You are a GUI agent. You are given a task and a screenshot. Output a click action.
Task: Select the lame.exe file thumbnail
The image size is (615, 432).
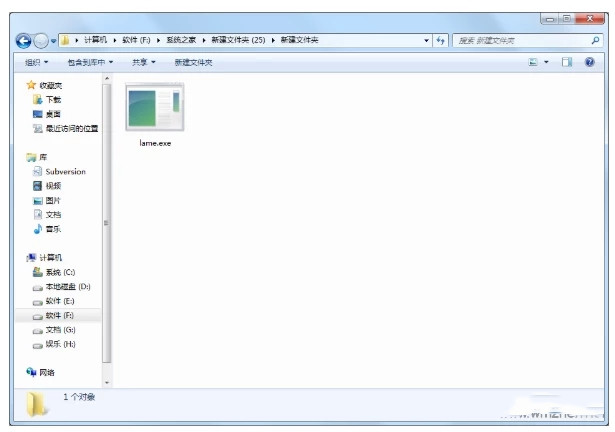pos(155,107)
